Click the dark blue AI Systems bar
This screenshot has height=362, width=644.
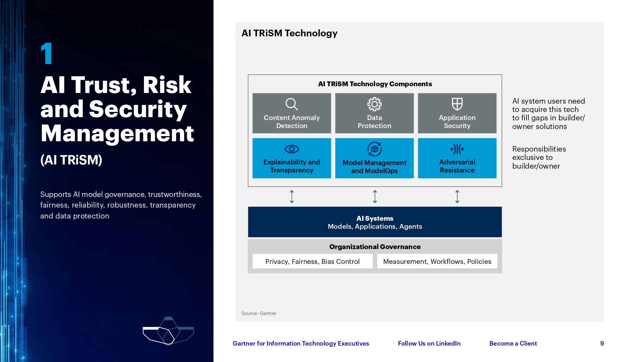pos(374,222)
